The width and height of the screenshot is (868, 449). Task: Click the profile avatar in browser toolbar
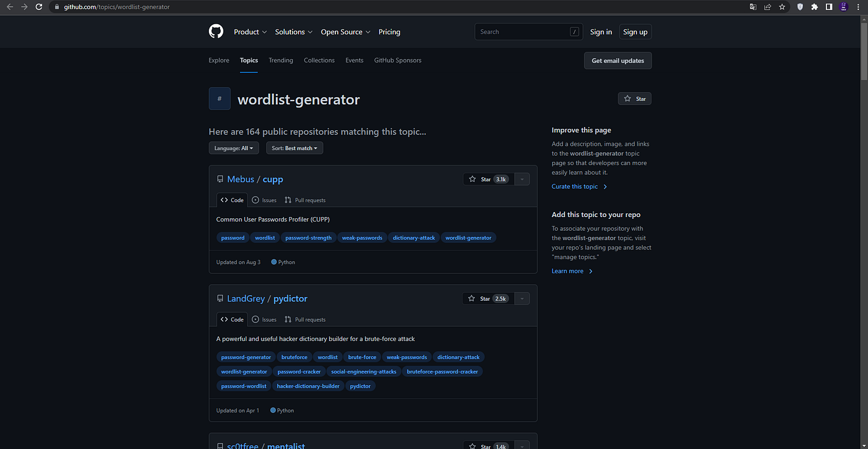pos(844,7)
